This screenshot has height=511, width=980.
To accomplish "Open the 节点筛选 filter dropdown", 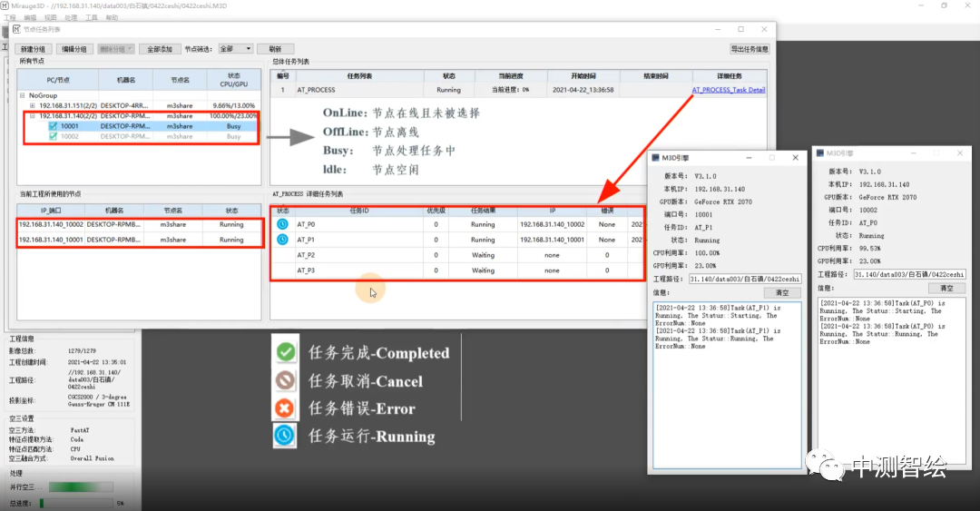I will click(237, 49).
